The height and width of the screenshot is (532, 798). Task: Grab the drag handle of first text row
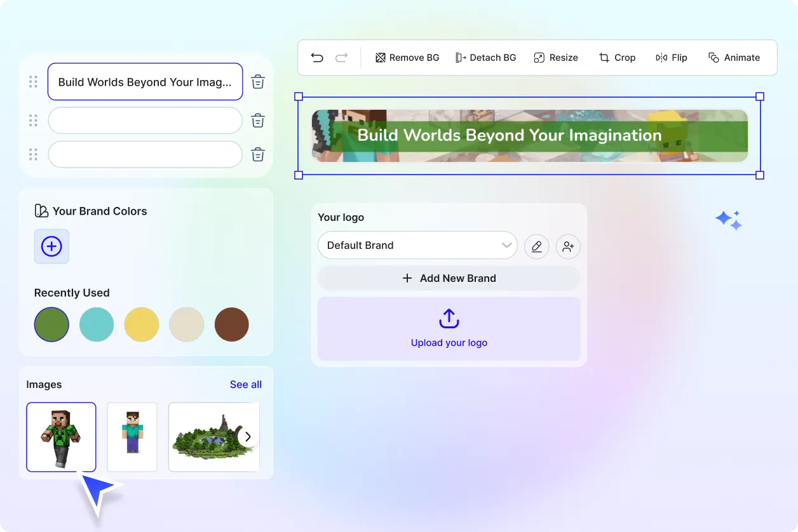34,82
